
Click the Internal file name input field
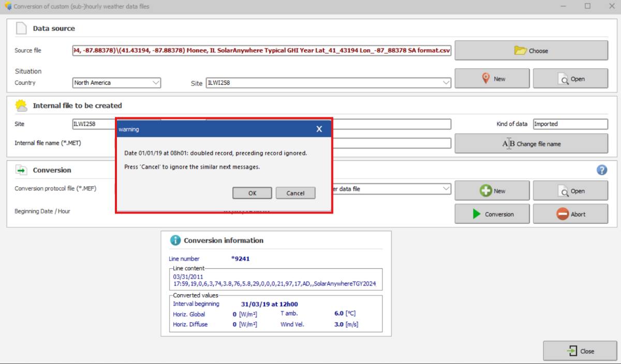click(x=391, y=143)
